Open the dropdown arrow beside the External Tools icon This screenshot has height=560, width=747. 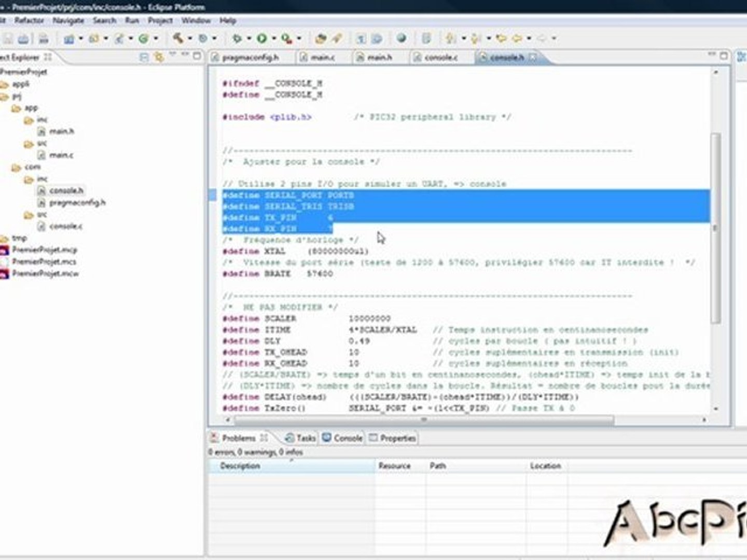click(x=299, y=39)
